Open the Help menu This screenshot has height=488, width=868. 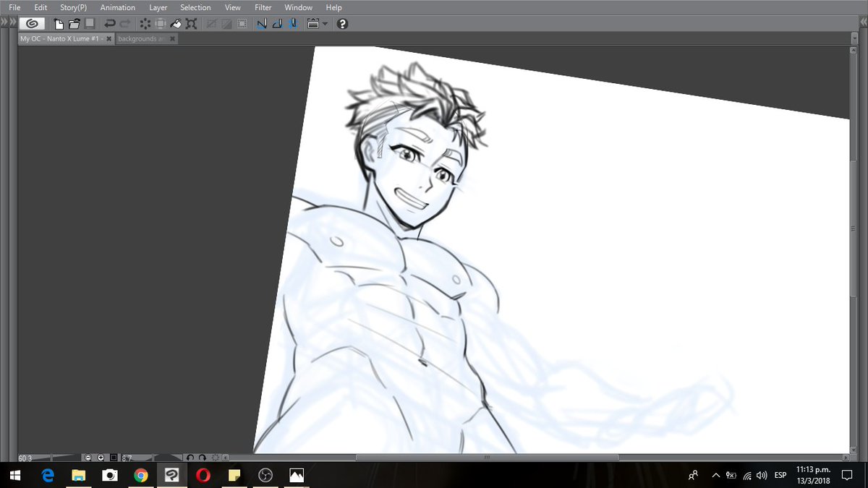[x=333, y=7]
